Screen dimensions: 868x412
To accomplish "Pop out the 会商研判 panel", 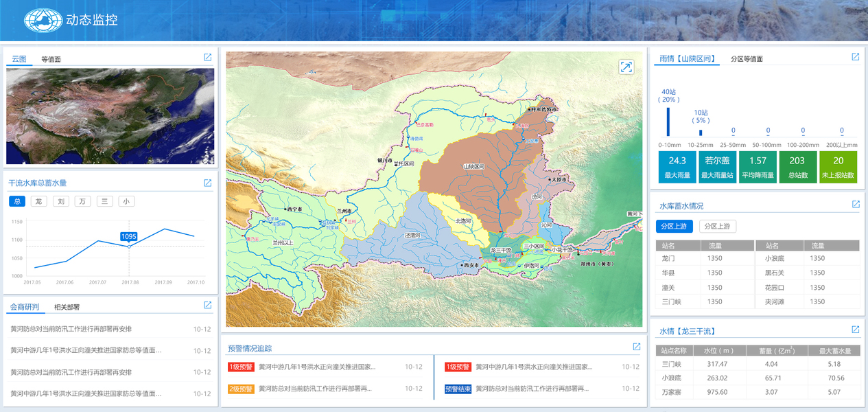I will 208,305.
